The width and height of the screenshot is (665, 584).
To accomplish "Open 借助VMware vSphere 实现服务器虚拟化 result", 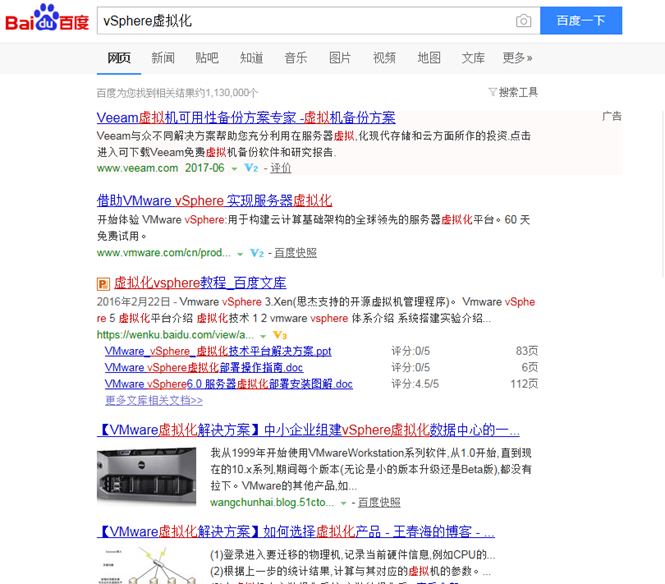I will coord(214,201).
